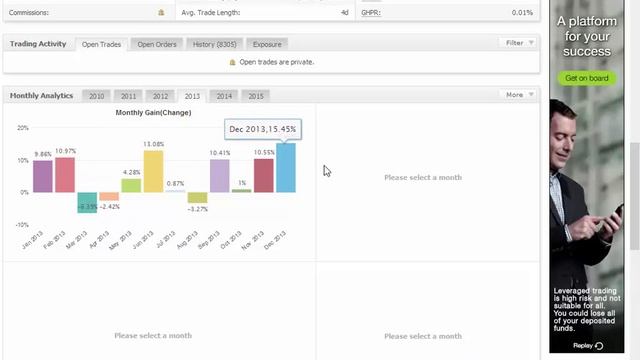This screenshot has height=360, width=640.
Task: Click the Dec 2013, 15.45% tooltip
Action: [263, 129]
